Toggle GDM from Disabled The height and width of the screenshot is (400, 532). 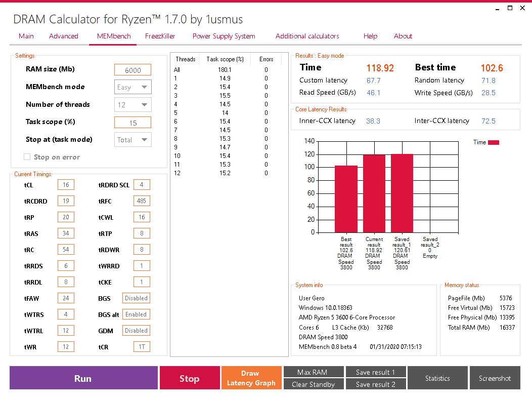[x=136, y=330]
